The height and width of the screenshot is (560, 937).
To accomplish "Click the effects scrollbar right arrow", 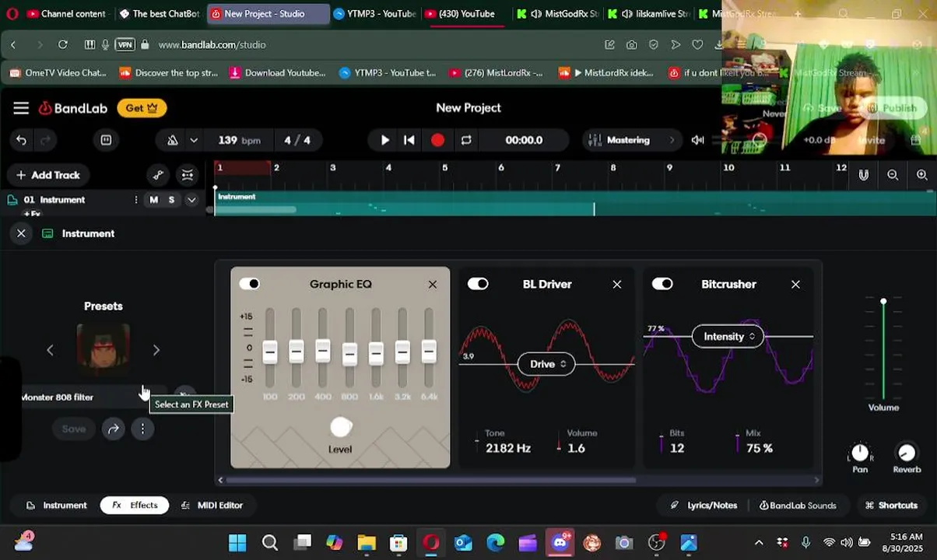I will [x=816, y=480].
